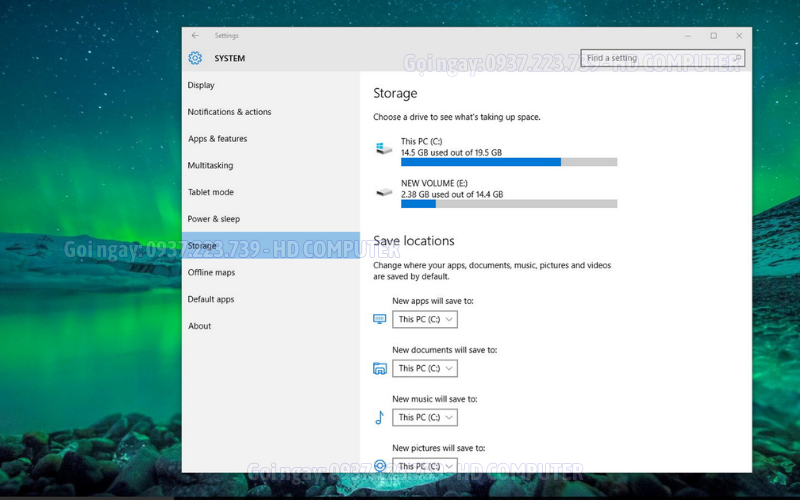Image resolution: width=800 pixels, height=500 pixels.
Task: Click the monitor icon beside new apps
Action: tap(380, 319)
